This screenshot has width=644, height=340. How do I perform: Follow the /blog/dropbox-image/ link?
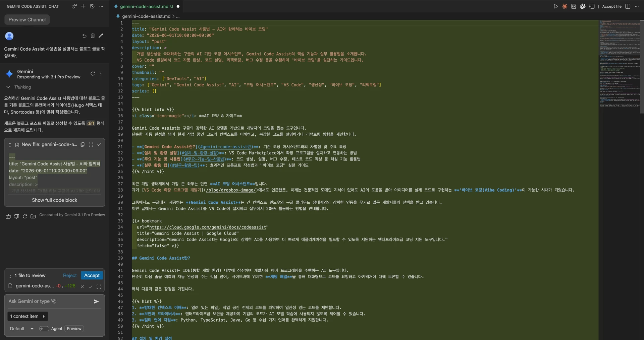[x=231, y=190]
